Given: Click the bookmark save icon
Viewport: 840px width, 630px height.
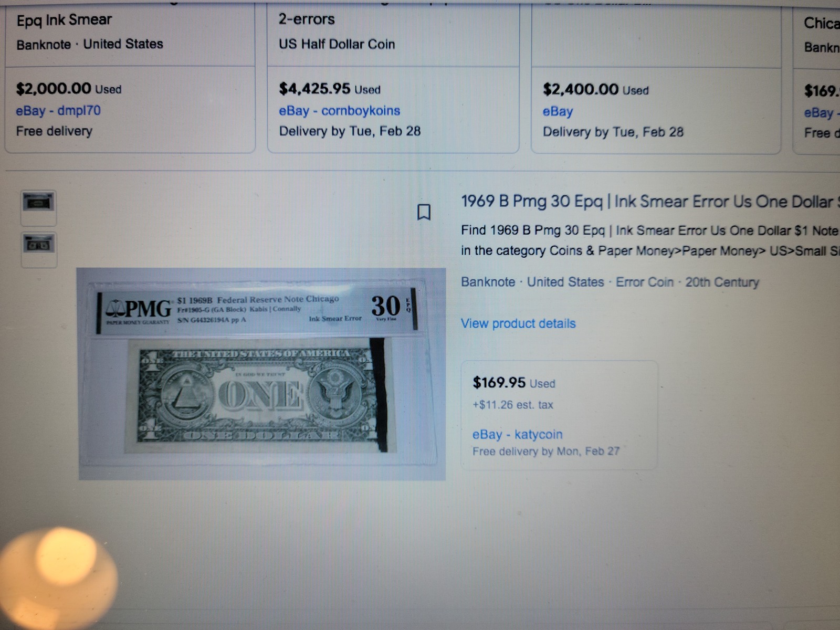Looking at the screenshot, I should click(x=424, y=212).
